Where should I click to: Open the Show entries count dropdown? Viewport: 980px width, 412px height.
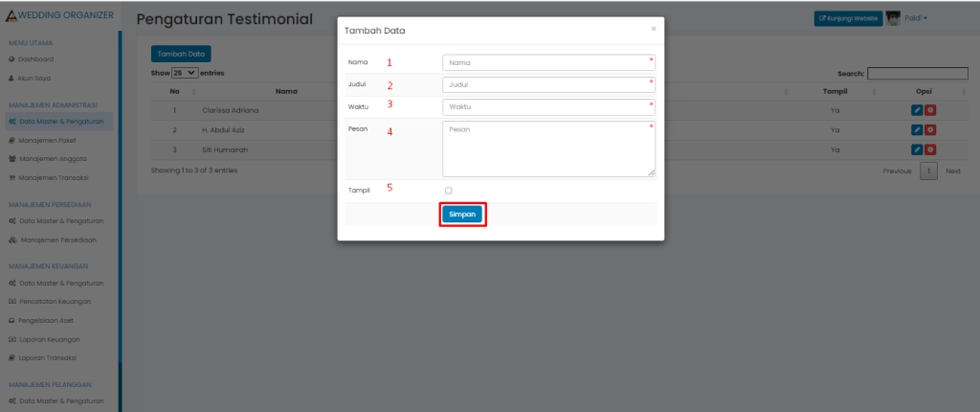(x=184, y=73)
